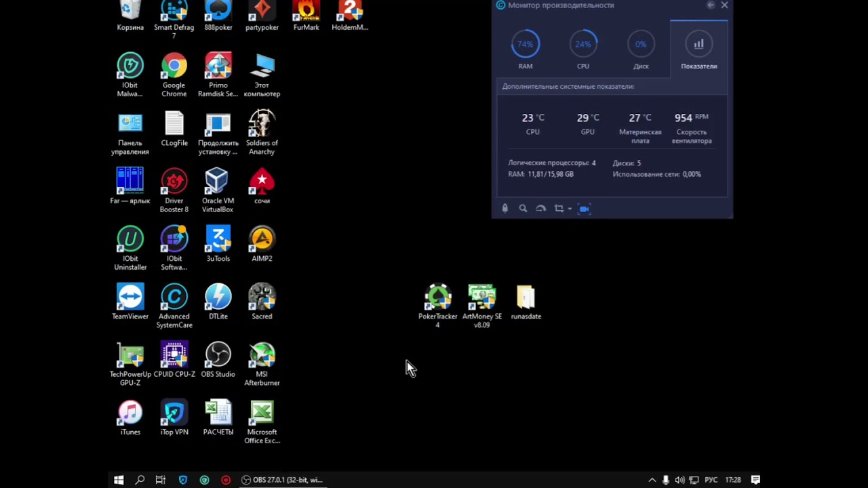Screen dimensions: 868x488
Task: Select the РАСЧЕТЫ spreadsheet file
Action: [x=218, y=418]
